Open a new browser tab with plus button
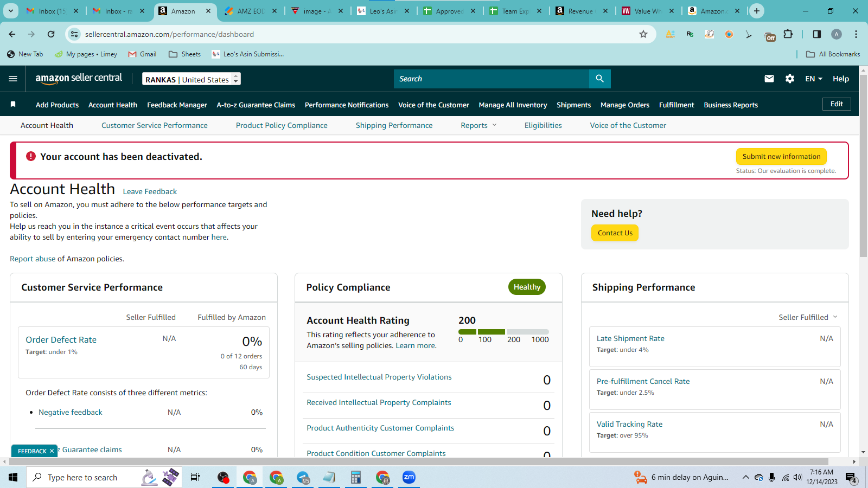 757,11
